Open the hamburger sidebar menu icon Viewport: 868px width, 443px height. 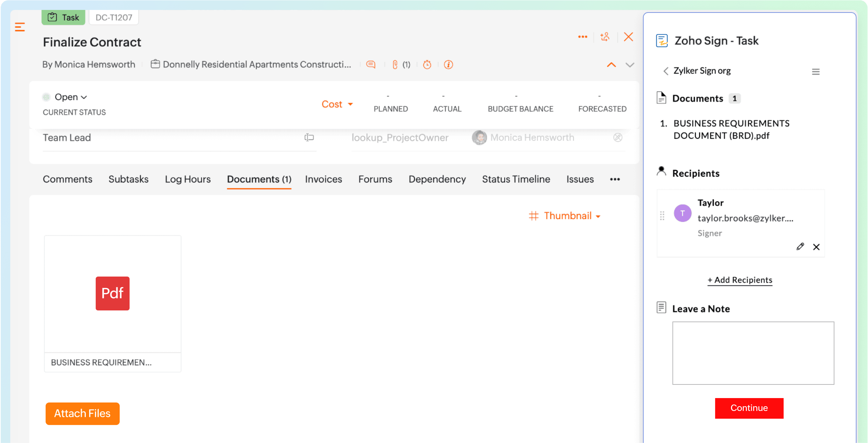[20, 27]
